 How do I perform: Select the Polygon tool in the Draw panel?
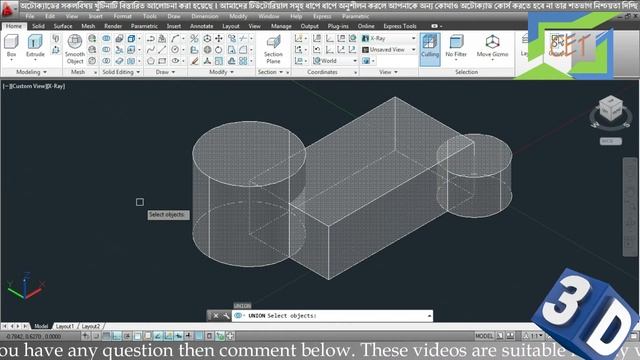coord(151,61)
